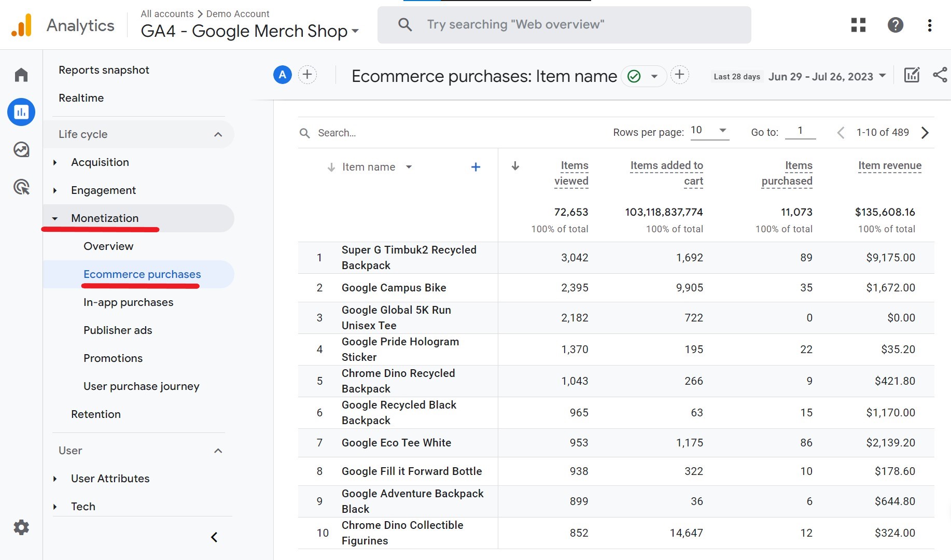
Task: Expand the Engagement menu
Action: pyautogui.click(x=103, y=190)
